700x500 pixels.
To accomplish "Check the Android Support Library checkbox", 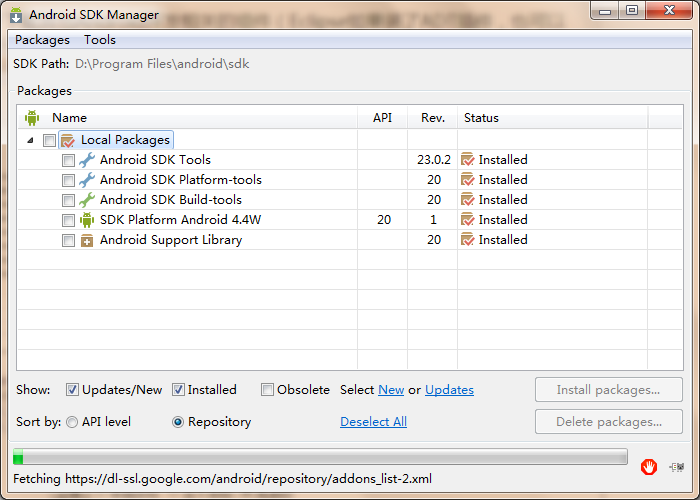I will point(68,241).
